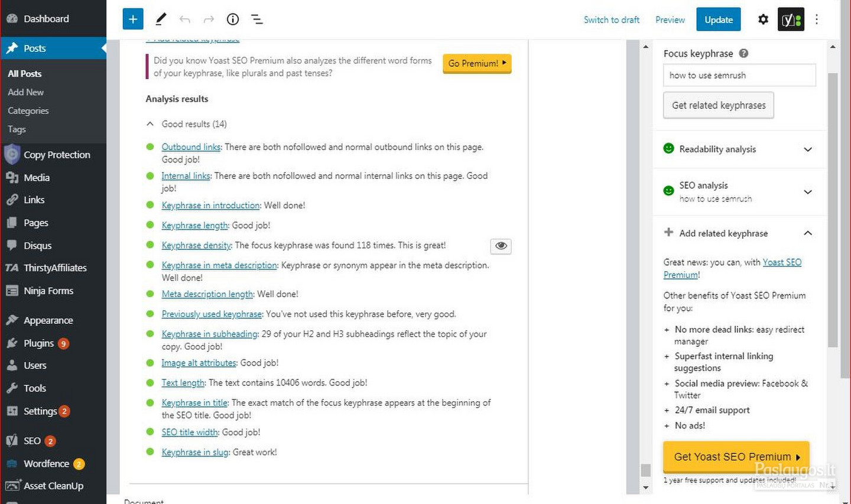This screenshot has height=504, width=851.
Task: Open Tags submenu item
Action: 17,129
